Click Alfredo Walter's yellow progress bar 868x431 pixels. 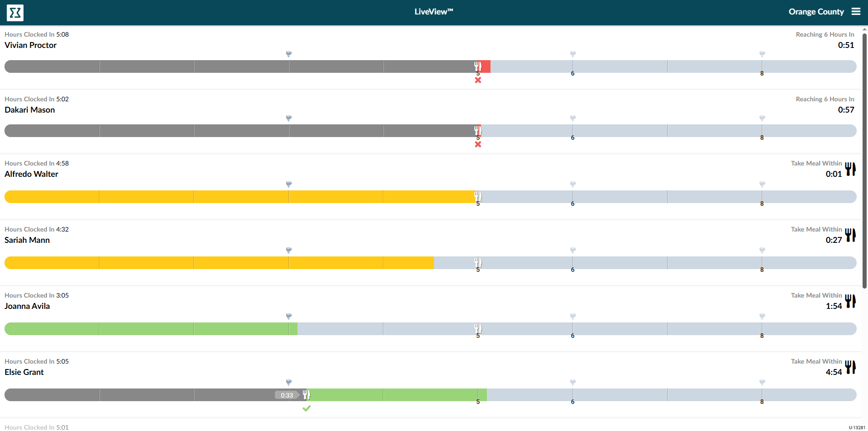coord(240,197)
